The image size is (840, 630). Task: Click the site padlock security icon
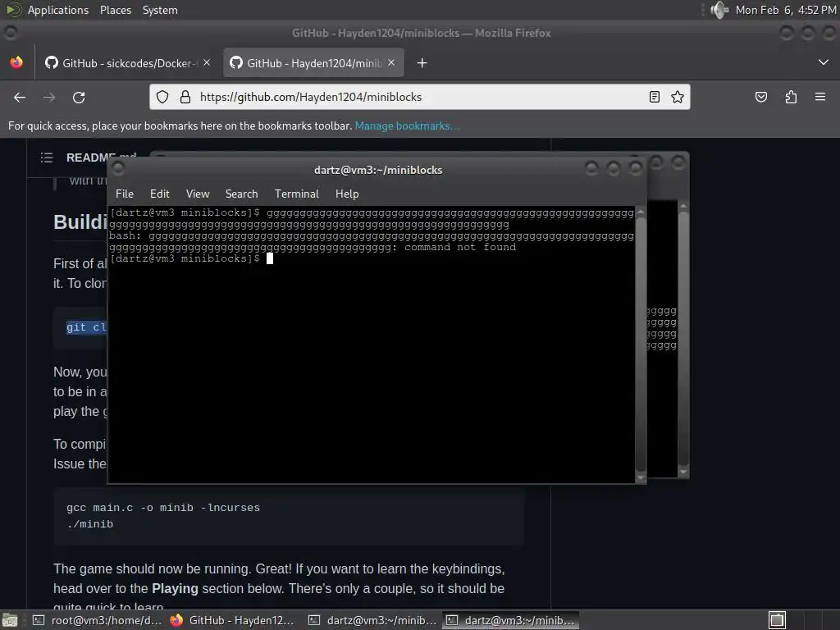pyautogui.click(x=185, y=97)
